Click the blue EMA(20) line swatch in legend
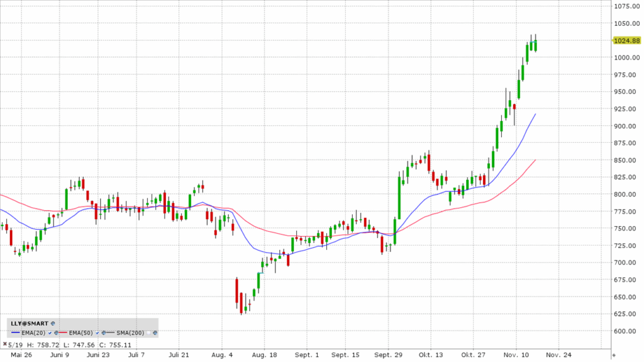 [16, 332]
